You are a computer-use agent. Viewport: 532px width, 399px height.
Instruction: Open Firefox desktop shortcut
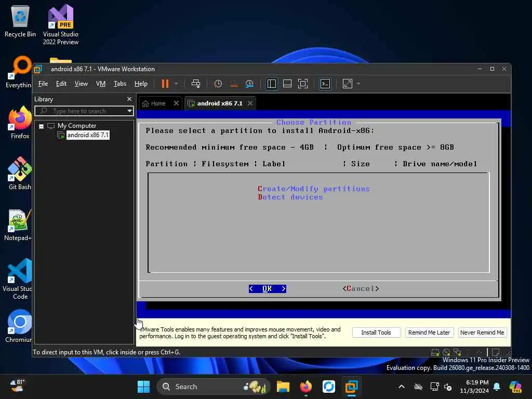pos(20,123)
